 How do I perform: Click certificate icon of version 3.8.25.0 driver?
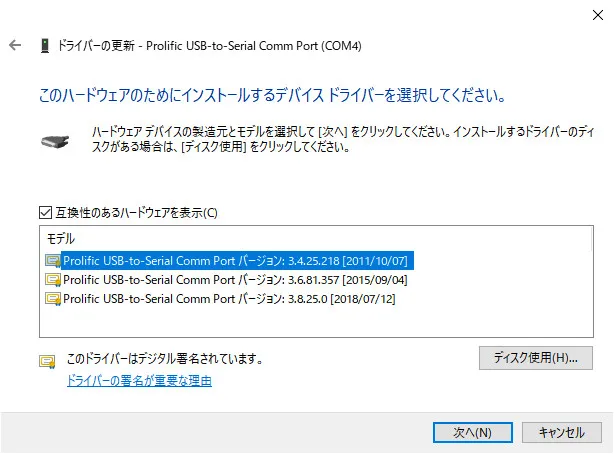point(53,299)
